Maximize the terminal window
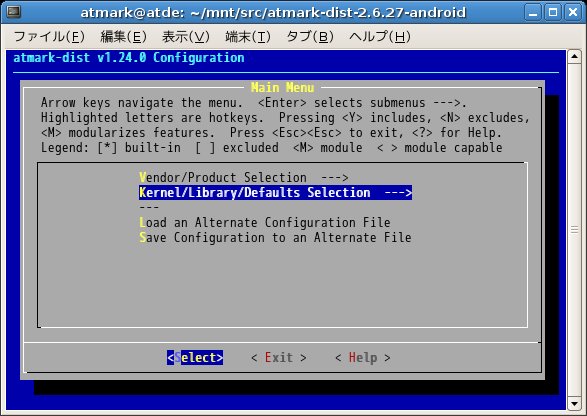The width and height of the screenshot is (587, 416). click(553, 12)
